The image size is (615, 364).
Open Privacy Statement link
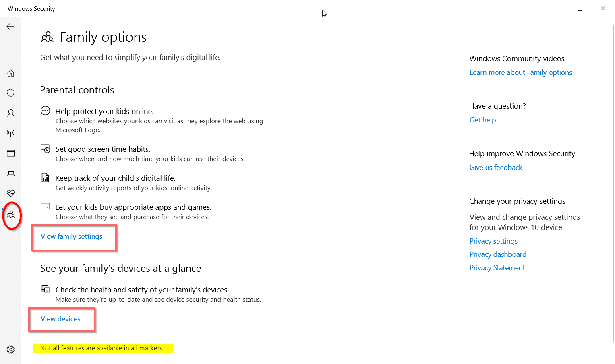tap(497, 268)
